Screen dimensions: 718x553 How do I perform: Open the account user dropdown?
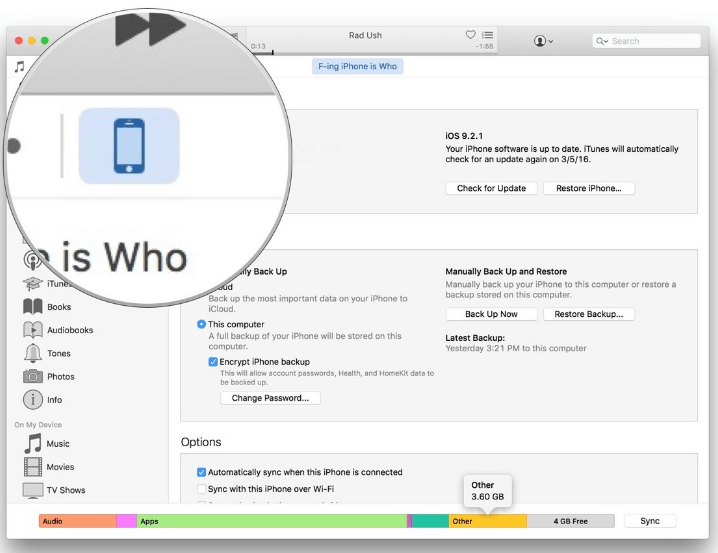(543, 41)
